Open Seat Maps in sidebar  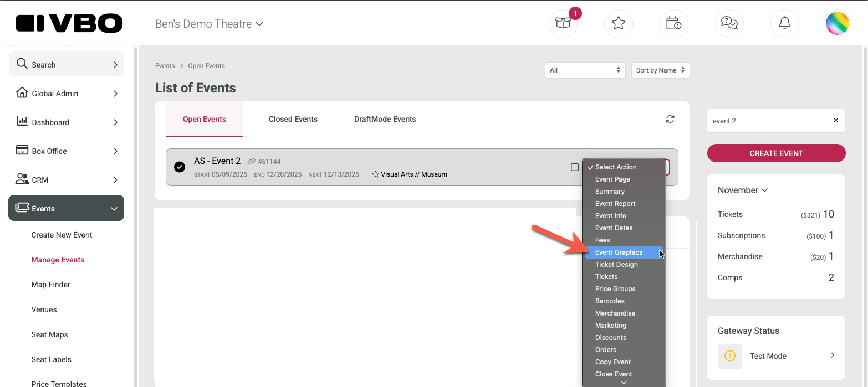tap(49, 334)
